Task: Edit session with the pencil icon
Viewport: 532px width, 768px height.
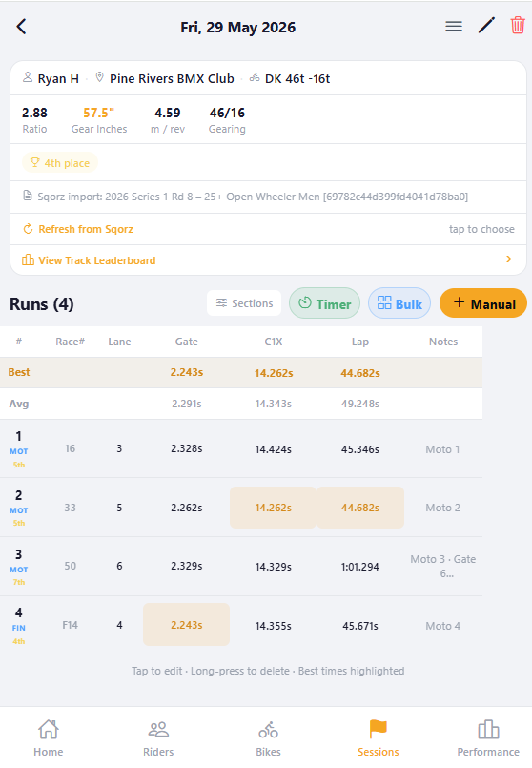Action: (x=486, y=26)
